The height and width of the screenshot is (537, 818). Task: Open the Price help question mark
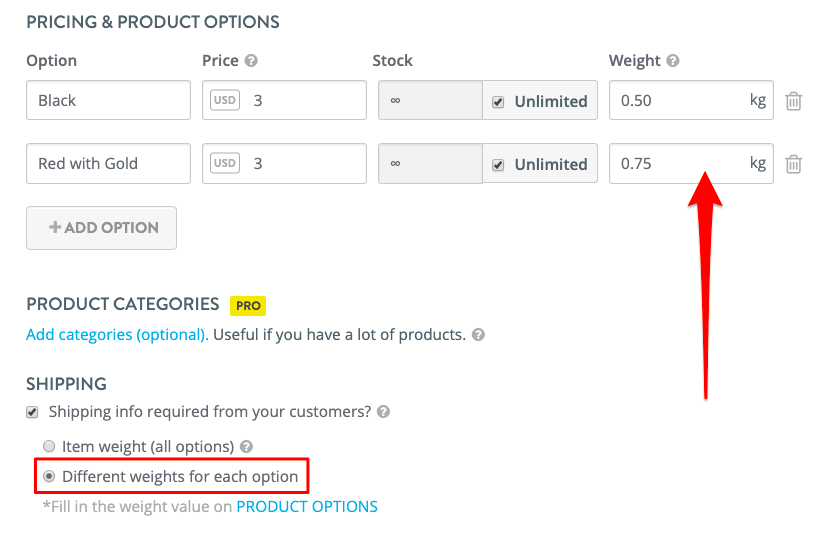(251, 61)
